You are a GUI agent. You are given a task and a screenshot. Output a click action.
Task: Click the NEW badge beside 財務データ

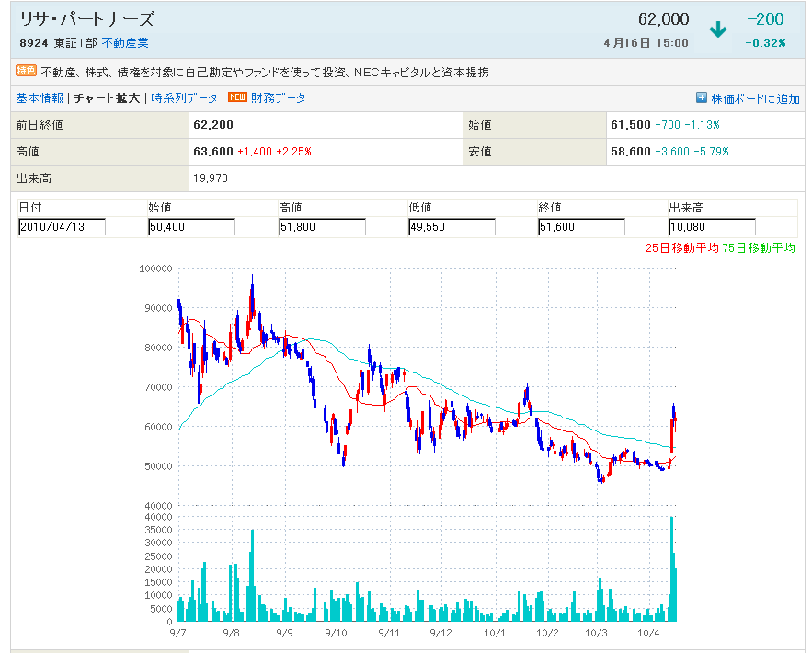pos(238,97)
